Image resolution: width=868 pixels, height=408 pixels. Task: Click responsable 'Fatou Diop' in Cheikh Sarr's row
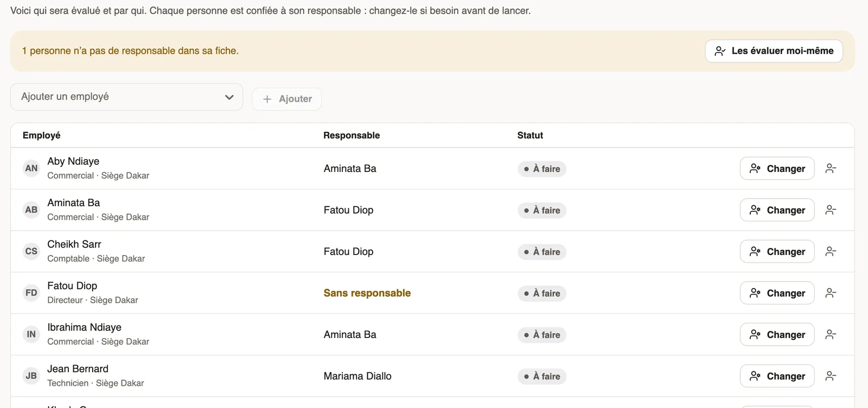(x=348, y=252)
